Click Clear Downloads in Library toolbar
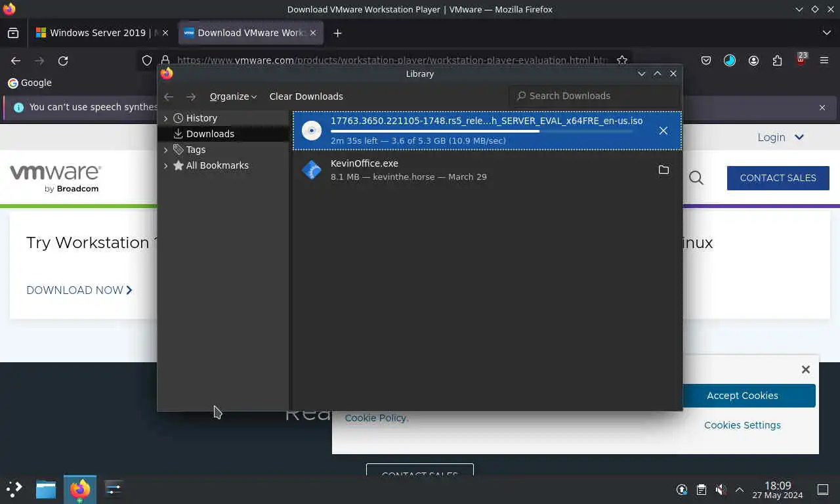840x504 pixels. 306,96
